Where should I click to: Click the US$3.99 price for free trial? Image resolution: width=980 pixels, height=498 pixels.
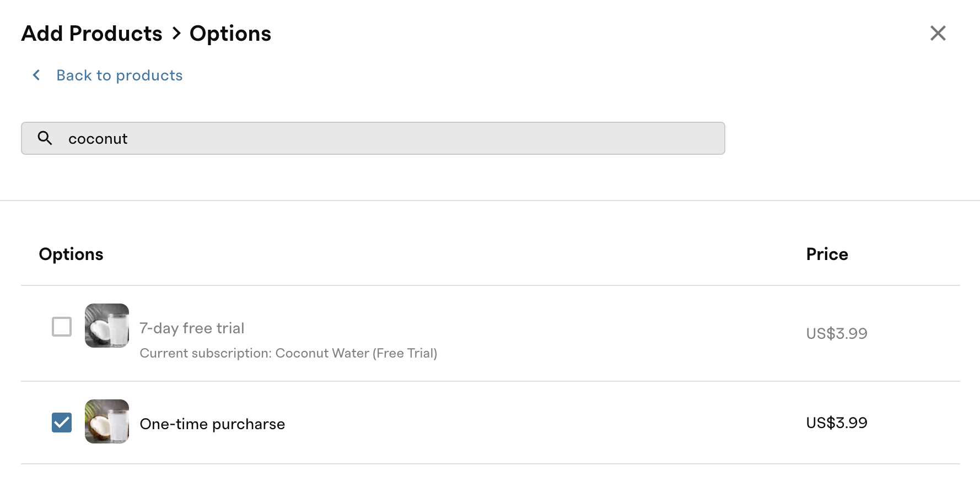point(837,333)
